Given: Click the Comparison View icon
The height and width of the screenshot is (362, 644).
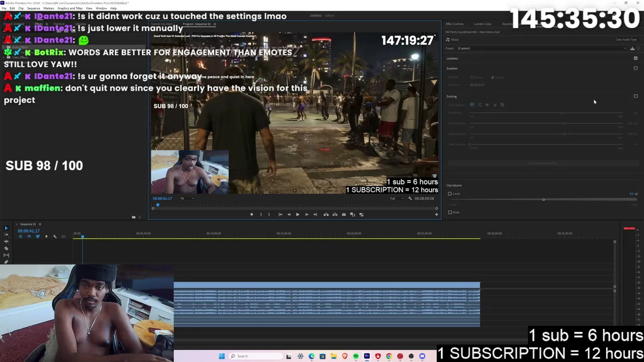Looking at the screenshot, I should [x=353, y=215].
